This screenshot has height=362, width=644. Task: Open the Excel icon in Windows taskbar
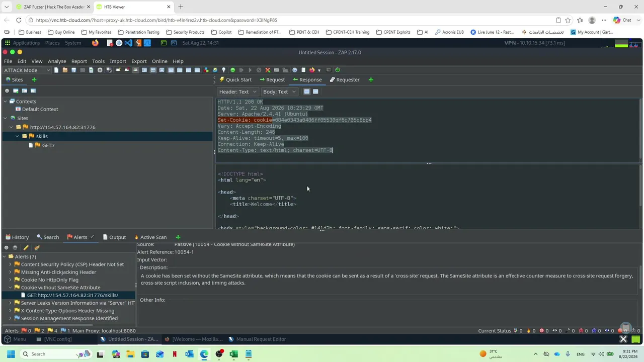(x=233, y=354)
